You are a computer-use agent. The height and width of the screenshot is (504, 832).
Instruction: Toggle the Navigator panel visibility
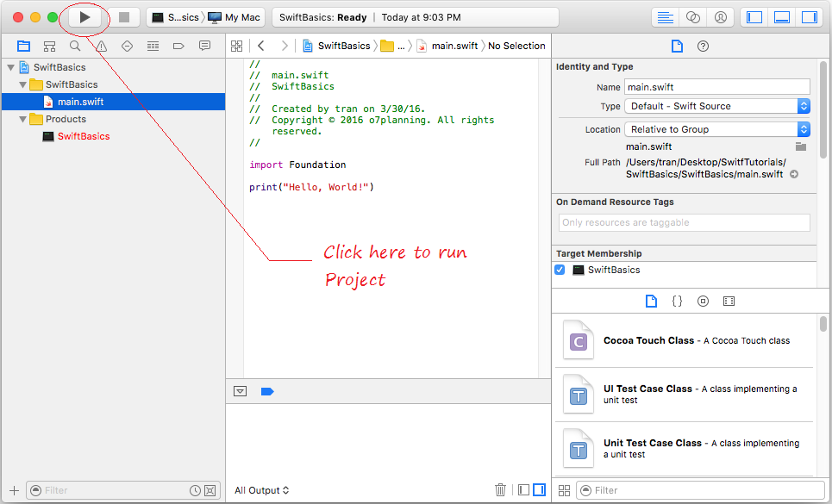pos(754,17)
